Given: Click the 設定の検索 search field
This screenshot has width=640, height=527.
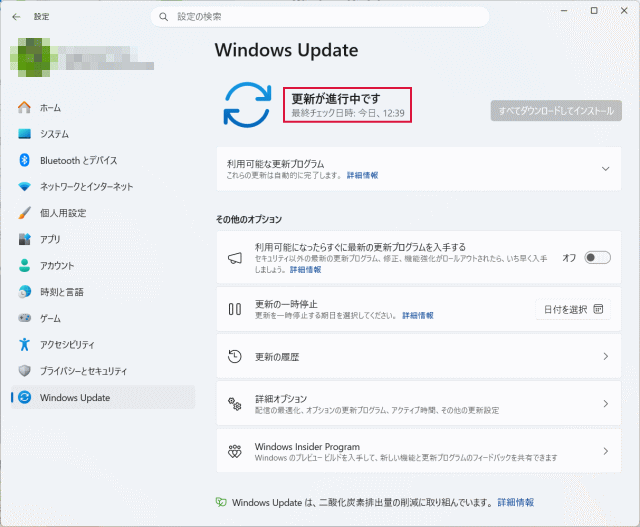Looking at the screenshot, I should pyautogui.click(x=320, y=17).
